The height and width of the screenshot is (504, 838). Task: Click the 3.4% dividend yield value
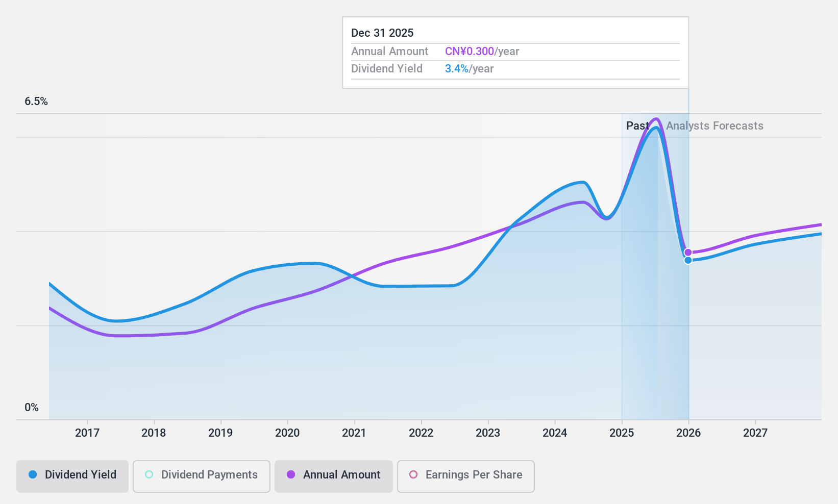[x=457, y=69]
